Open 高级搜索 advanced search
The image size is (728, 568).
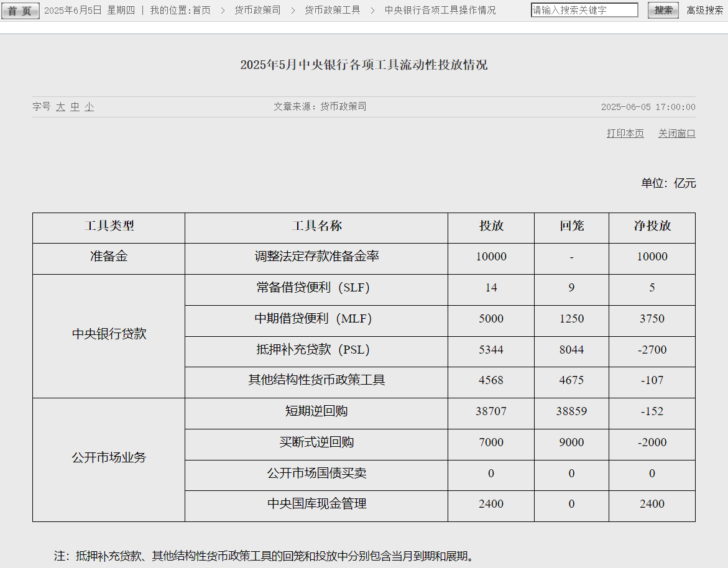coord(704,11)
